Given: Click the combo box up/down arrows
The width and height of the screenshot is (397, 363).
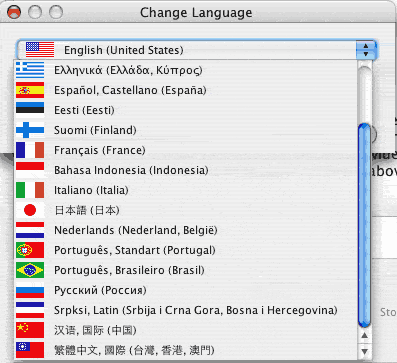Looking at the screenshot, I should coord(366,50).
